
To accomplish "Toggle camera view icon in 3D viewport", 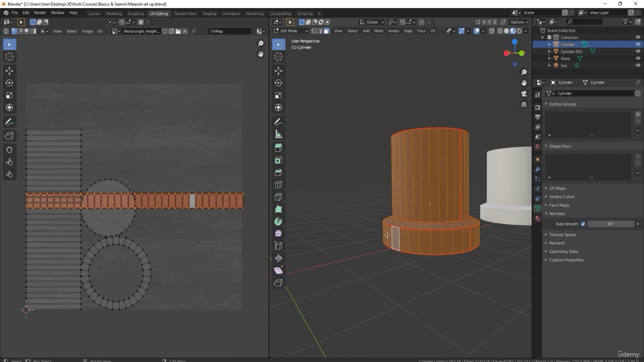I will coord(524,94).
